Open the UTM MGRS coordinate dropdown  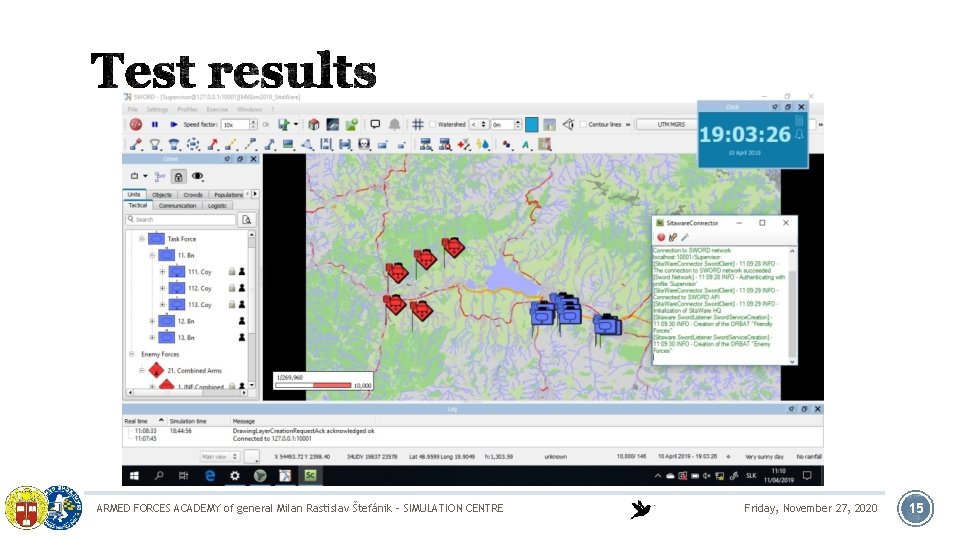coord(667,124)
